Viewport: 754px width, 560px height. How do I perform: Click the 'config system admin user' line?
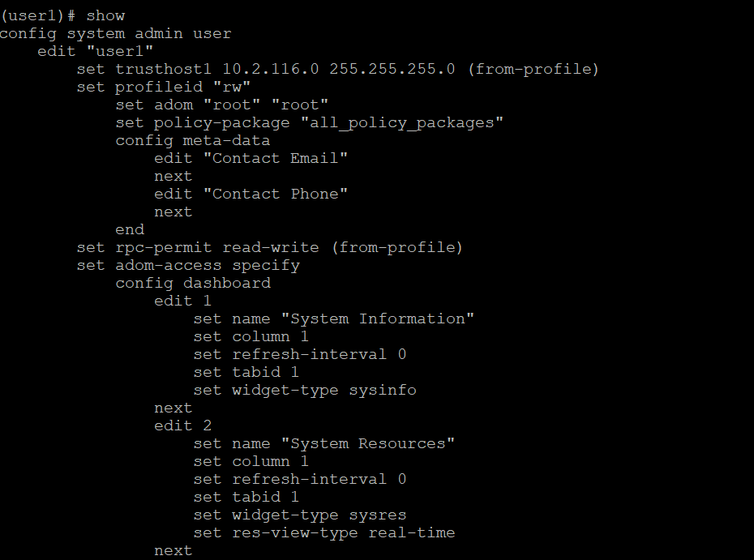pyautogui.click(x=115, y=33)
